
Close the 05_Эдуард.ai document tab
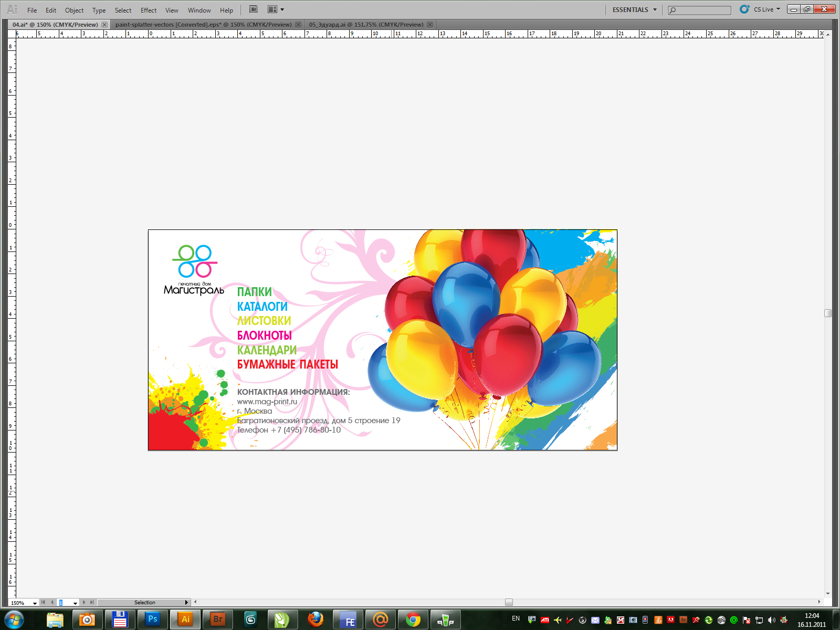pos(430,25)
